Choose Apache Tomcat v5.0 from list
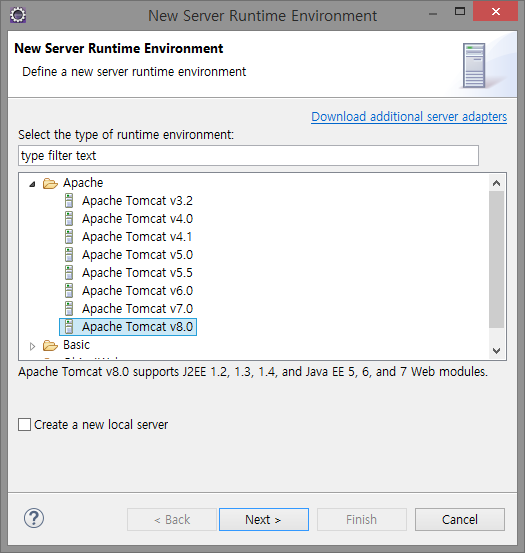The height and width of the screenshot is (553, 525). [137, 255]
